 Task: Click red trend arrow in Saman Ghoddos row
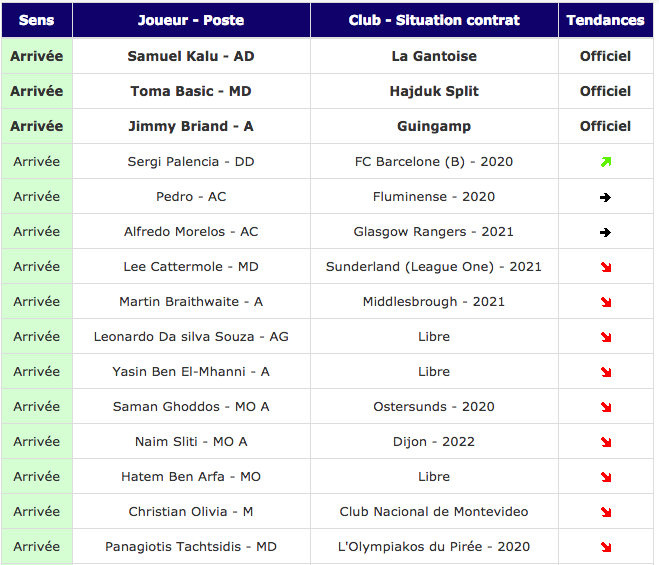click(606, 407)
